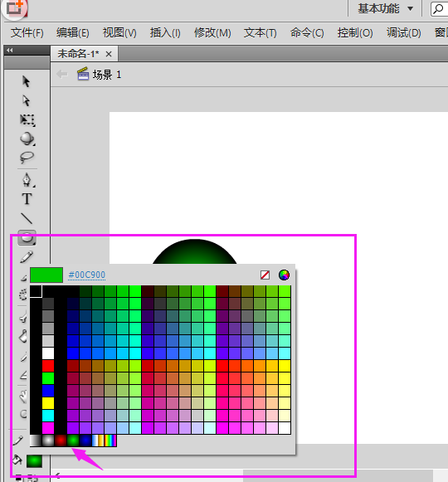Pick the radial gray gradient swatch

[x=48, y=441]
